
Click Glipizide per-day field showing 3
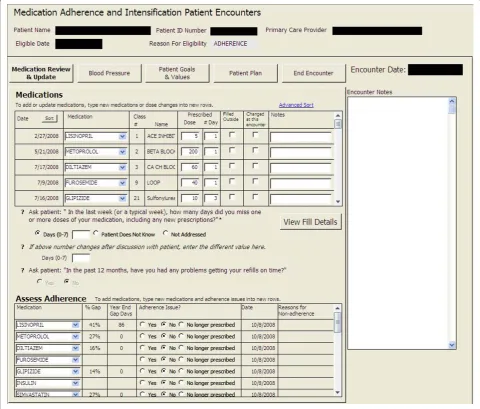pos(211,198)
